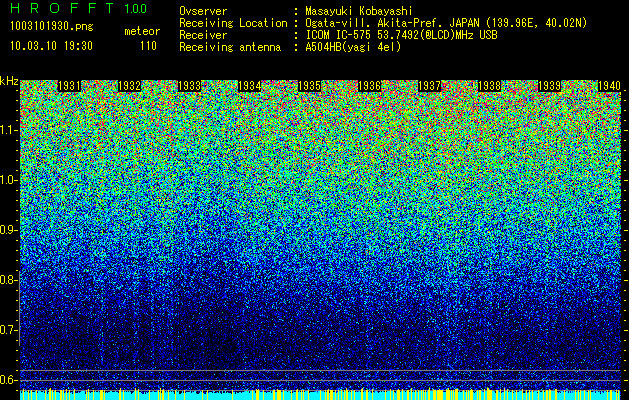Click the 0.8 frequency axis label
Image resolution: width=629 pixels, height=400 pixels.
point(9,280)
